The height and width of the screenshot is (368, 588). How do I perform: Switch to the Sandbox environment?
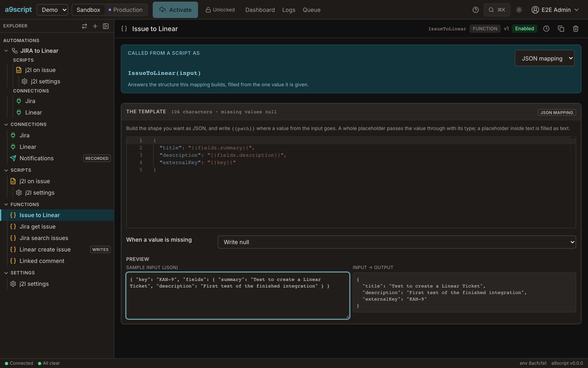(88, 10)
